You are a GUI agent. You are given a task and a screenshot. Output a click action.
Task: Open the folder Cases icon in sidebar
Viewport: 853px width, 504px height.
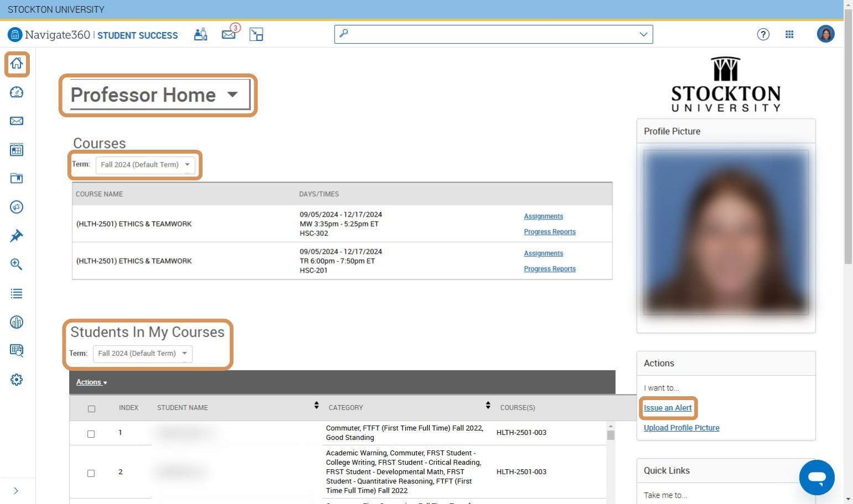point(17,178)
